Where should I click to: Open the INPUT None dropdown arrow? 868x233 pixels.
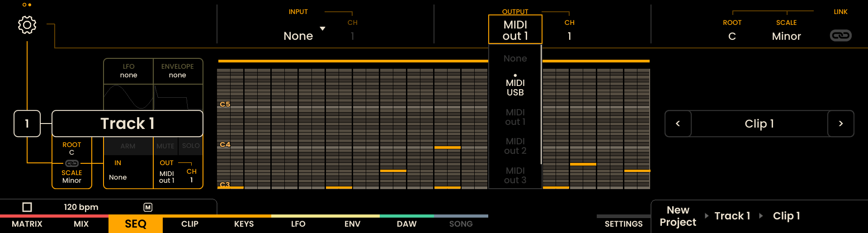(x=322, y=29)
